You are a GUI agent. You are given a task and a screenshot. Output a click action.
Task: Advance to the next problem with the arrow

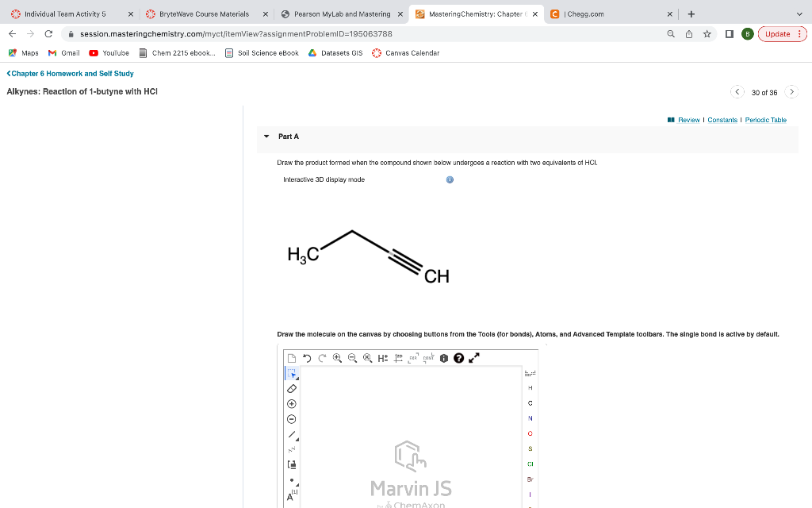click(791, 91)
